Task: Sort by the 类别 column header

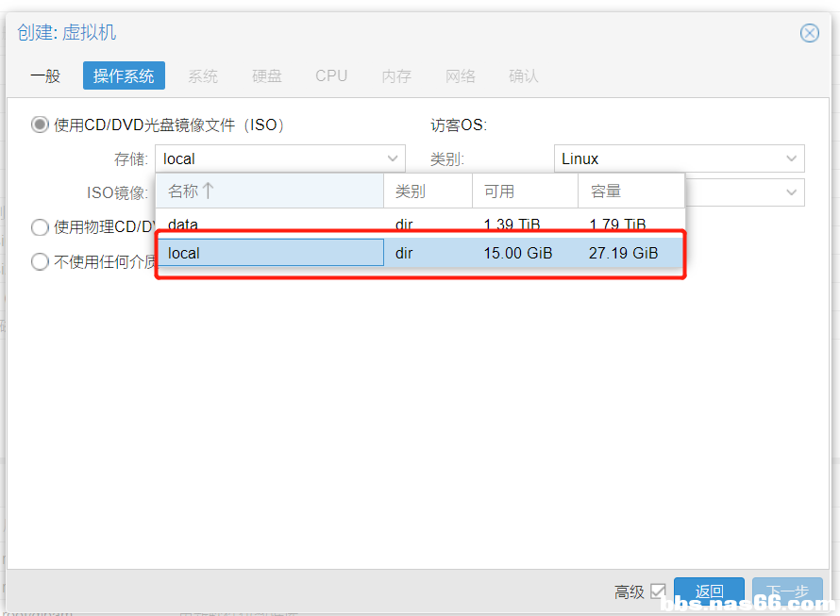Action: tap(411, 191)
